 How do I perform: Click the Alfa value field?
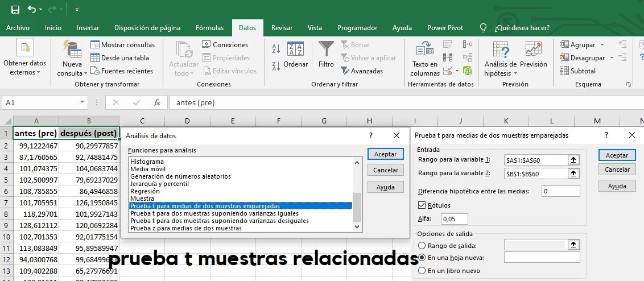coord(454,219)
